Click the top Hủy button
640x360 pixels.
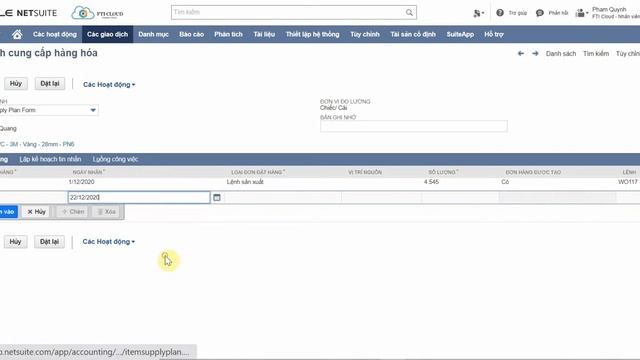coord(16,84)
